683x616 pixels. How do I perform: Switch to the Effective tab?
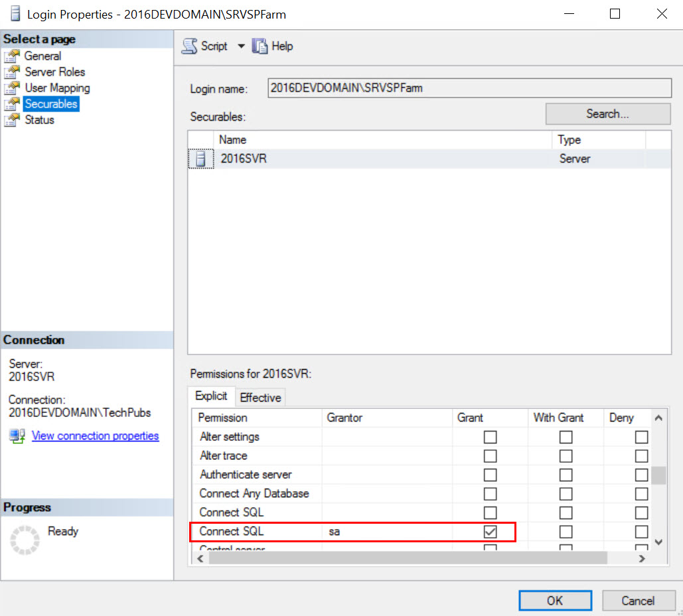[260, 398]
